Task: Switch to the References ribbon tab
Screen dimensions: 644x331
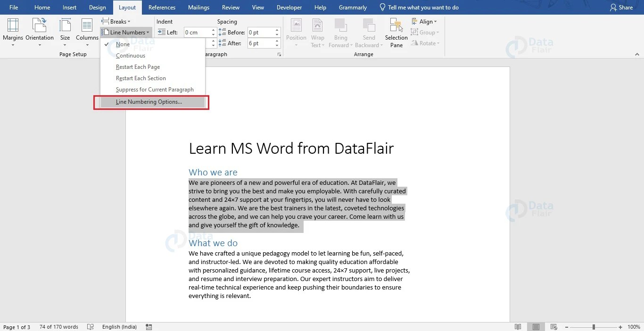Action: (162, 7)
